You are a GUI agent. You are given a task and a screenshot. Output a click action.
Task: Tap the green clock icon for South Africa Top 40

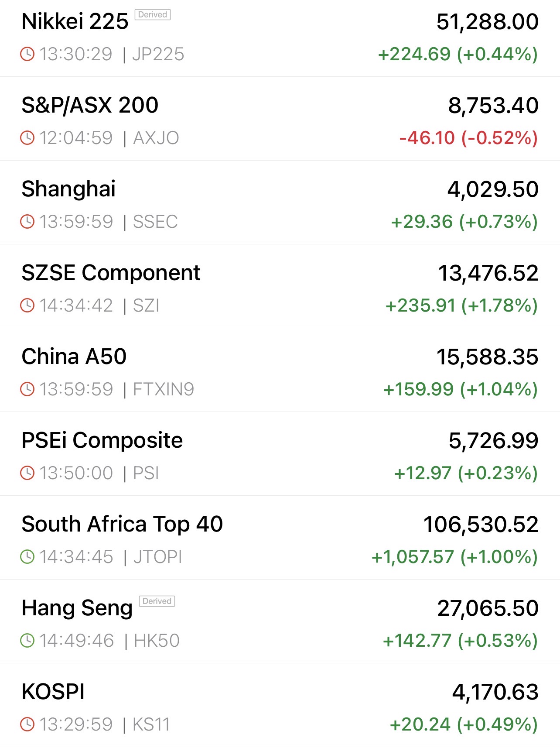click(x=27, y=557)
